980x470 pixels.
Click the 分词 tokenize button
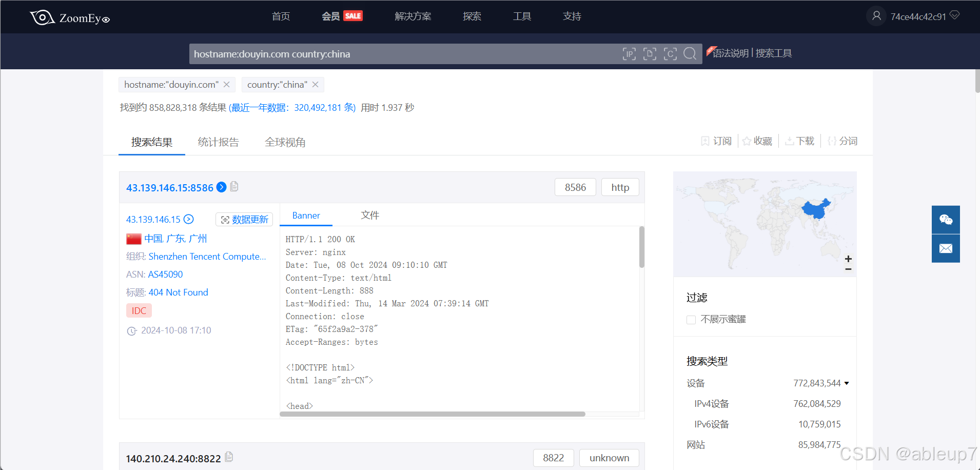[x=842, y=141]
